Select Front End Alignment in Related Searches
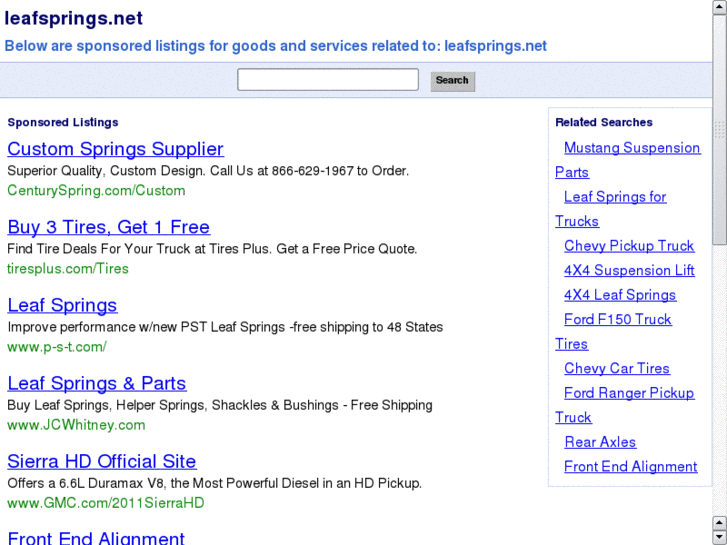Image resolution: width=727 pixels, height=545 pixels. coord(631,466)
